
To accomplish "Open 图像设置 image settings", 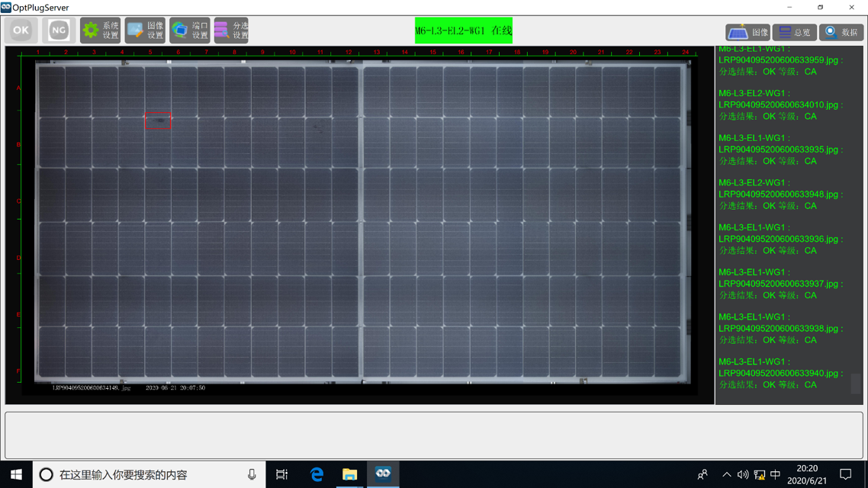I will tap(145, 30).
